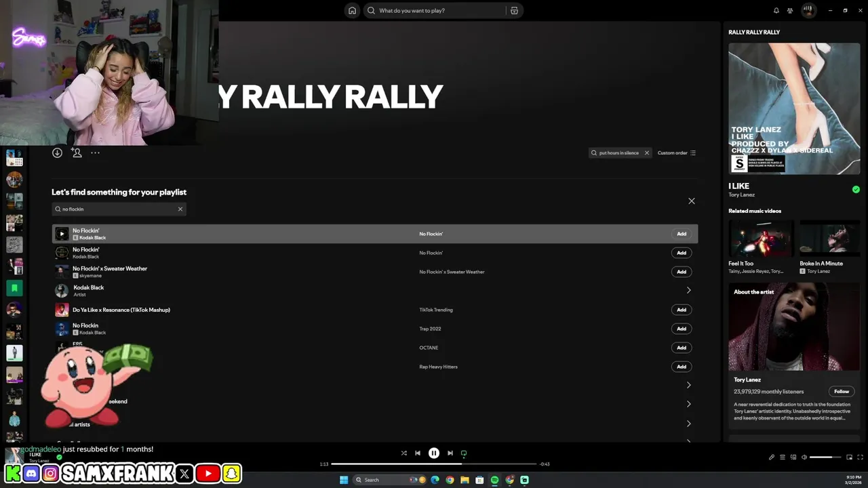Click 'What do you want to play?' search

pyautogui.click(x=435, y=10)
